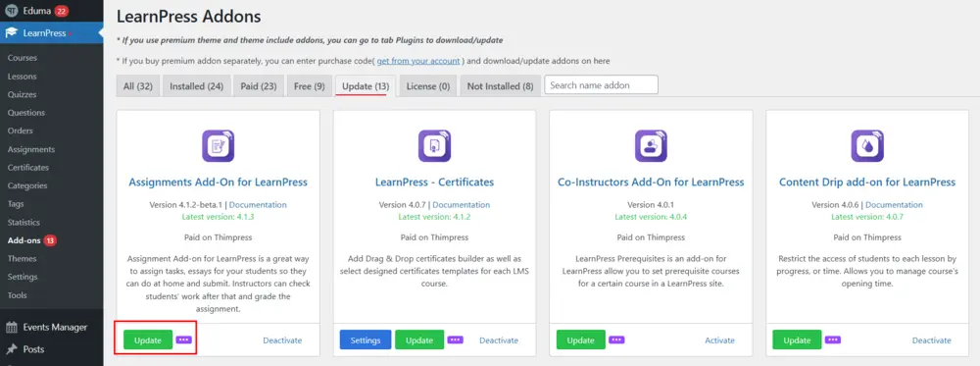Open Content Drip Documentation link

pos(894,204)
